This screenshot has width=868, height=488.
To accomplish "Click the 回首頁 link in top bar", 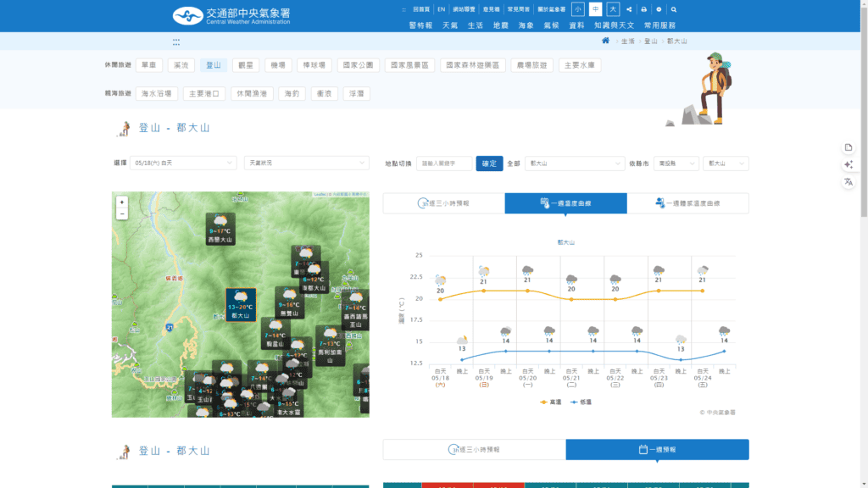I will coord(421,9).
